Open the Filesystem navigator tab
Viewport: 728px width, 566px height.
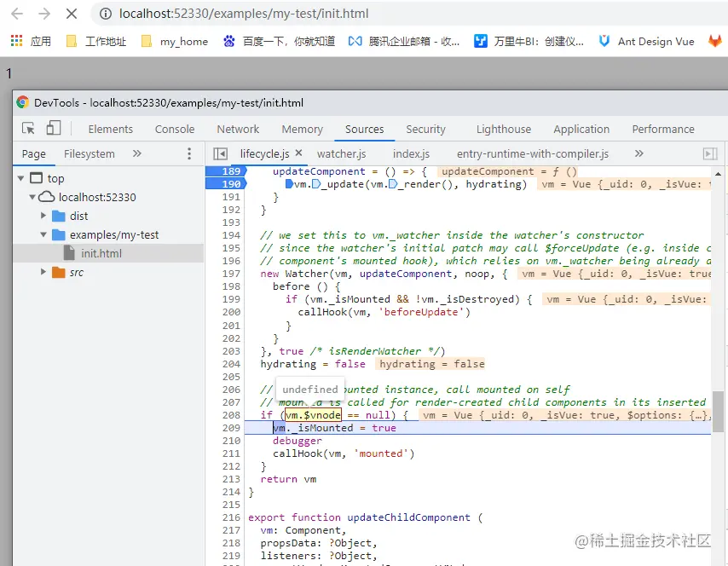point(90,153)
